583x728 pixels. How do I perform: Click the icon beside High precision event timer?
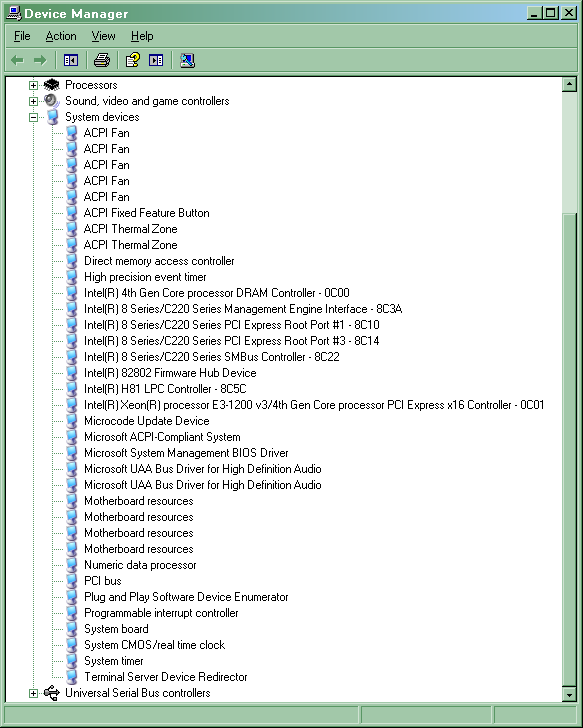pos(71,277)
